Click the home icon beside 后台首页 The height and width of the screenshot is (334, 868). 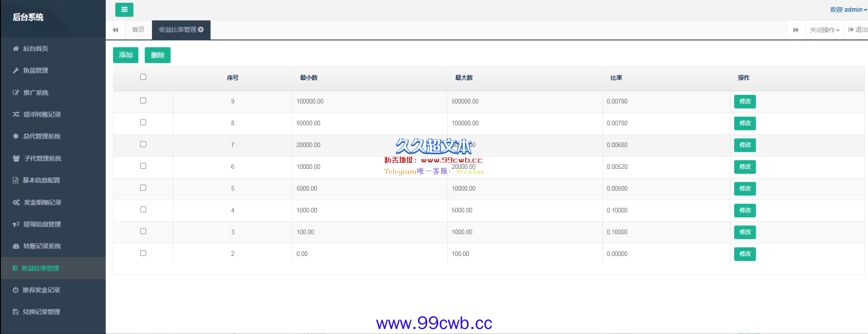point(16,48)
